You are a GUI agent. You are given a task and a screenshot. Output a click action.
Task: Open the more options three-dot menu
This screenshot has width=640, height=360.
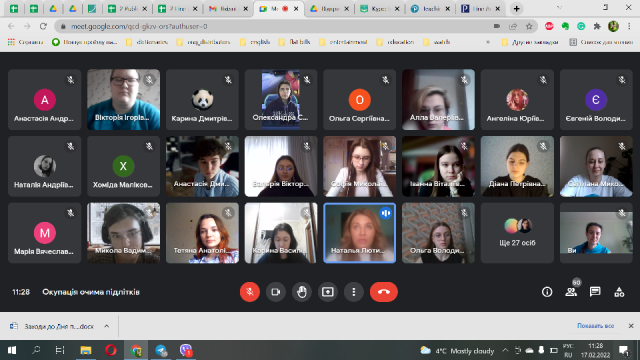[x=353, y=292]
